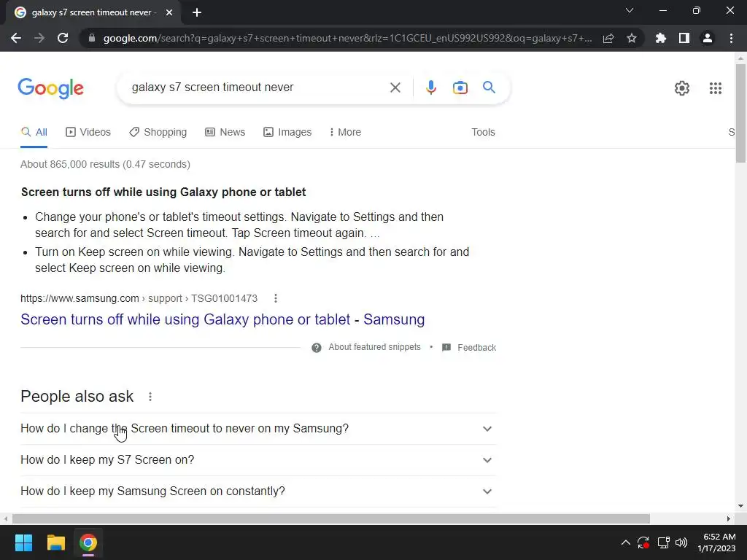The image size is (747, 560).
Task: Switch to News results tab
Action: pos(225,133)
